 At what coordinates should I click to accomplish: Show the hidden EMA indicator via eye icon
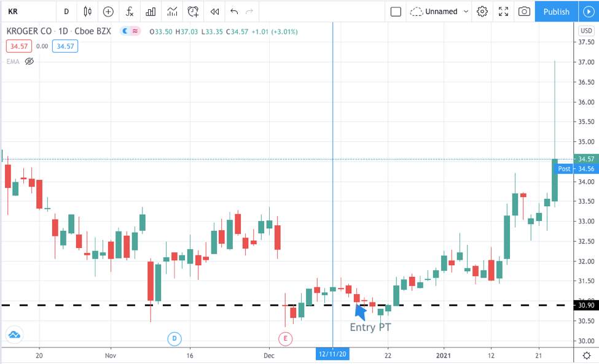pyautogui.click(x=29, y=61)
